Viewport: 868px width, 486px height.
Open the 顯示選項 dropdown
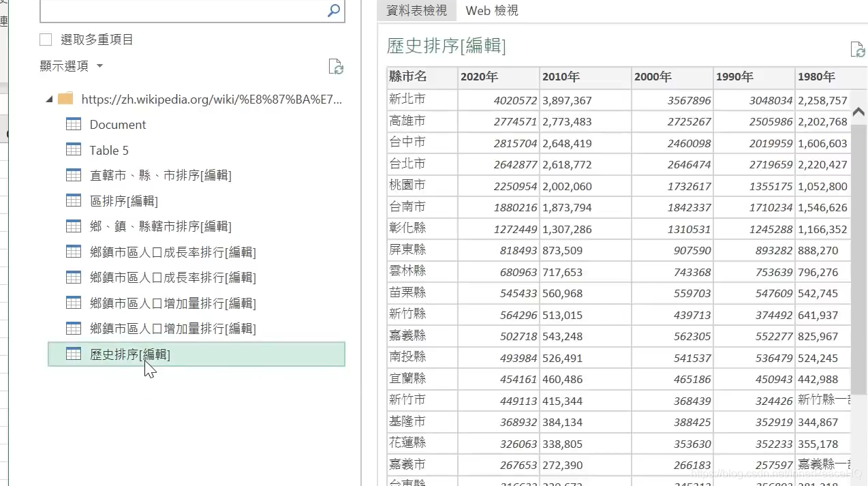click(72, 66)
